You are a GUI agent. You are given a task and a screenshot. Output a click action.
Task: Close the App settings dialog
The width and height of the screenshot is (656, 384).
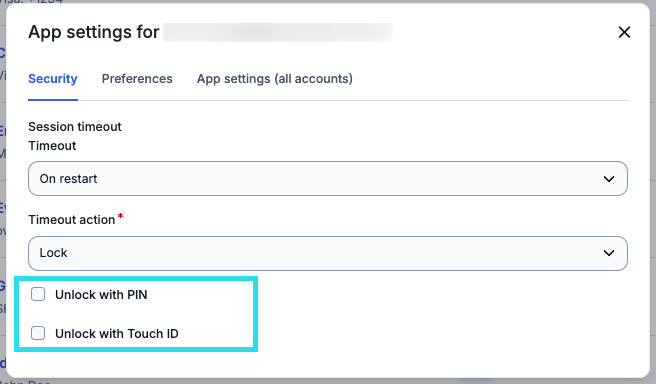pyautogui.click(x=624, y=32)
